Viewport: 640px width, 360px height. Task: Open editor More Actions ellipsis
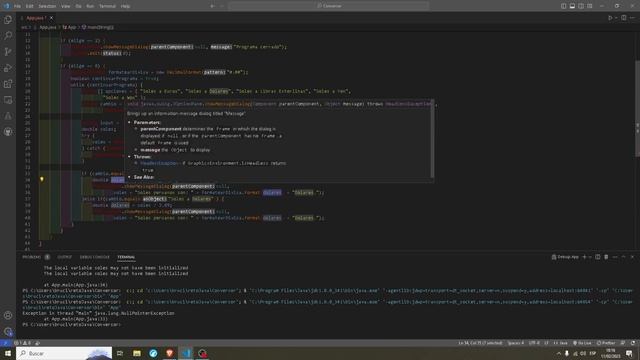pos(632,18)
